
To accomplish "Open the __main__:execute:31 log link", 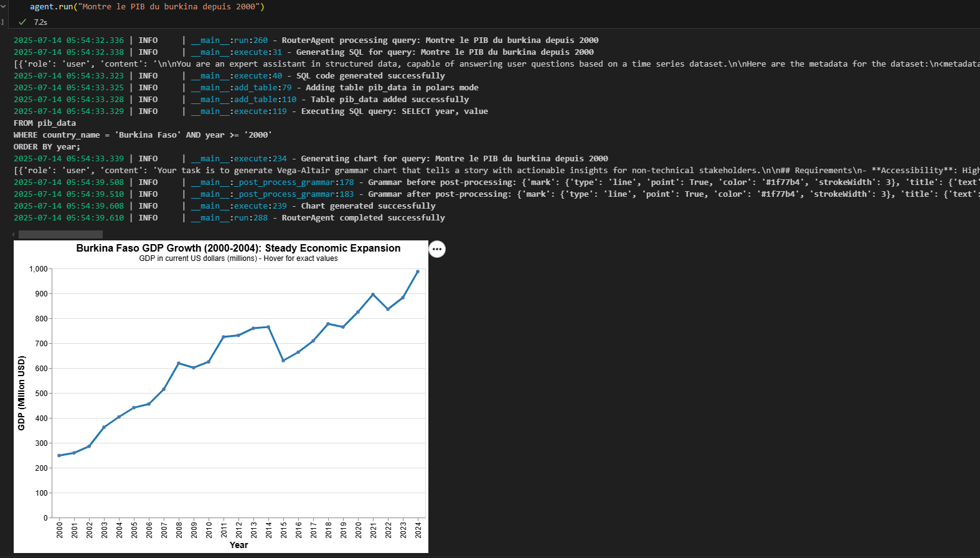I will pos(236,52).
